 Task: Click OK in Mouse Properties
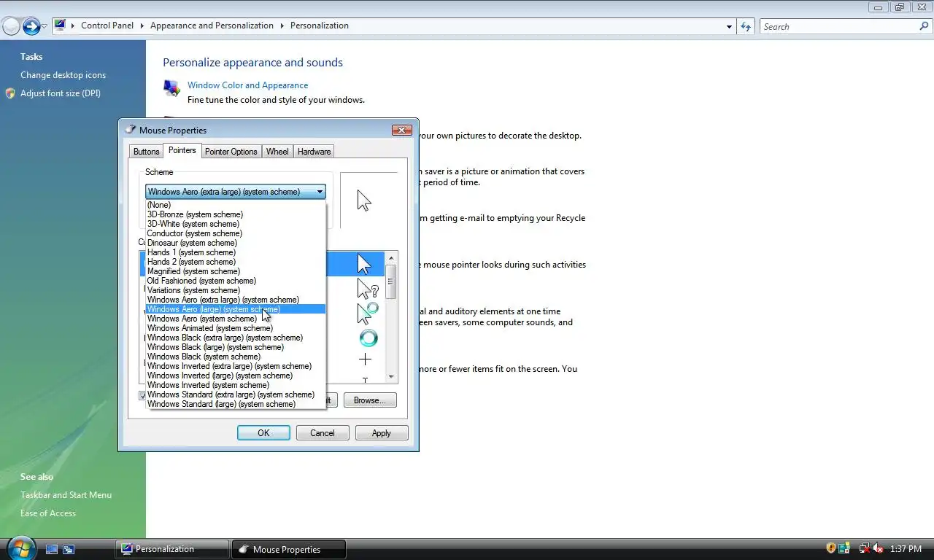click(x=263, y=433)
